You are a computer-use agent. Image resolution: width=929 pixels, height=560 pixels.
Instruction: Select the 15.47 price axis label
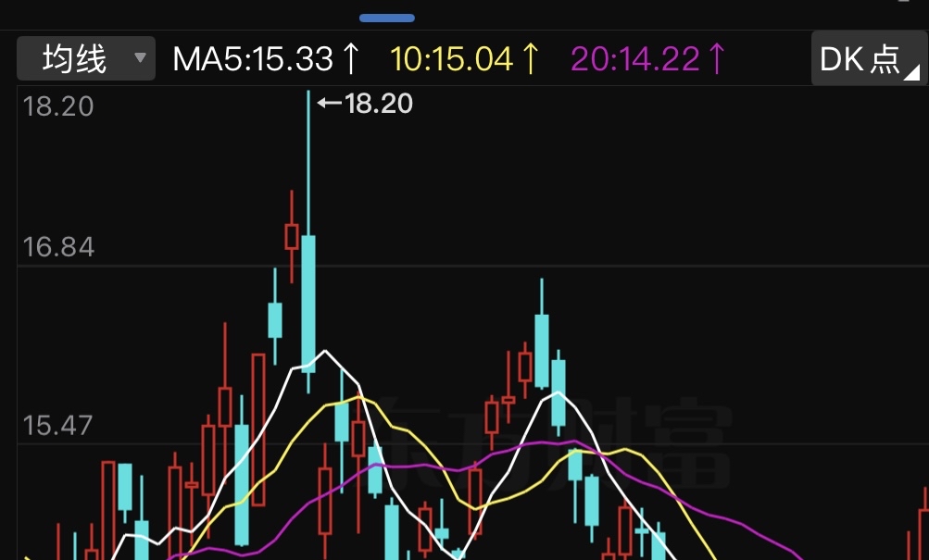[57, 426]
